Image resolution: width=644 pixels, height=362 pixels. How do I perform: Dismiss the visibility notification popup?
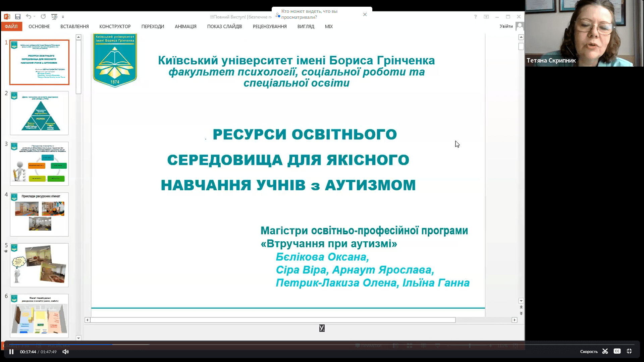[x=365, y=14]
